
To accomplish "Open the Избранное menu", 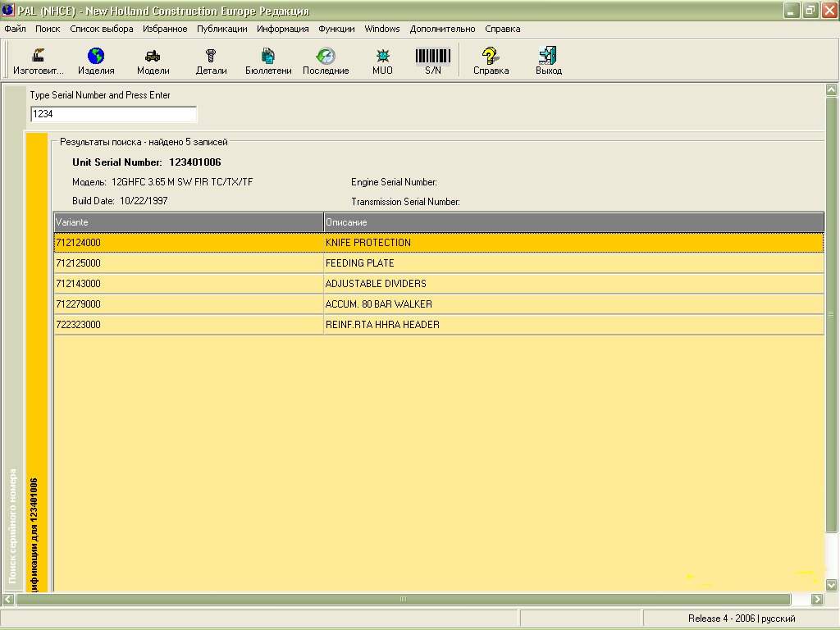I will click(165, 29).
